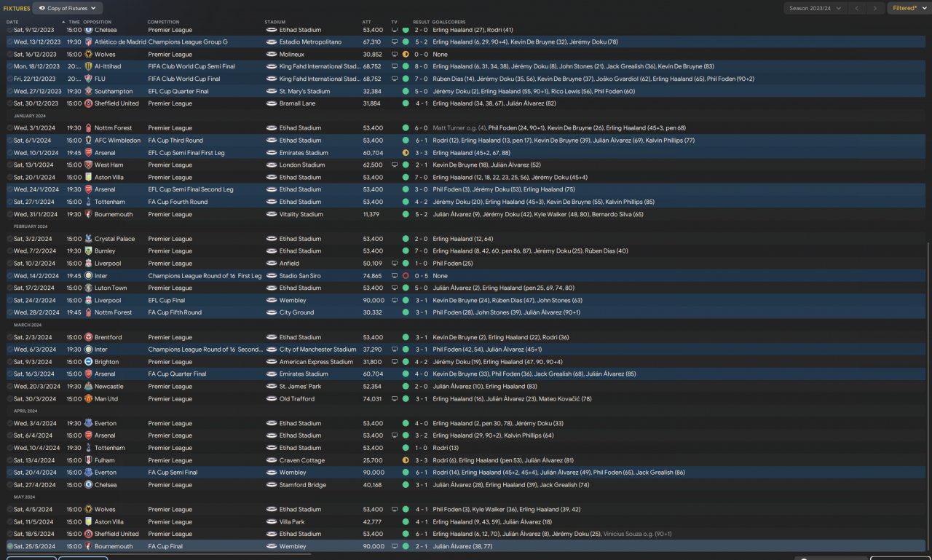Click the Atlético de Madrid club badge
The width and height of the screenshot is (932, 560).
[88, 42]
